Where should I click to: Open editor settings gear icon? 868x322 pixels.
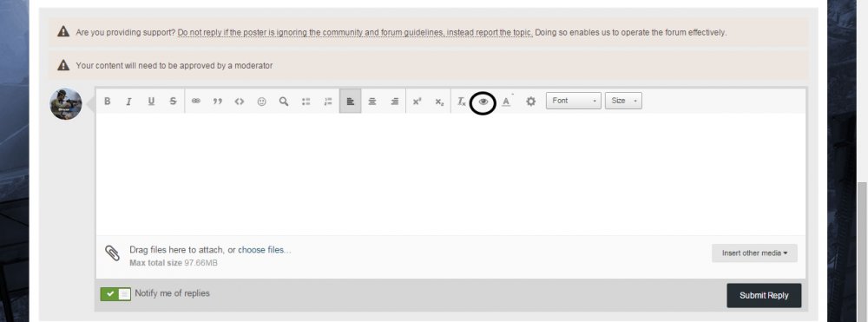click(x=530, y=102)
